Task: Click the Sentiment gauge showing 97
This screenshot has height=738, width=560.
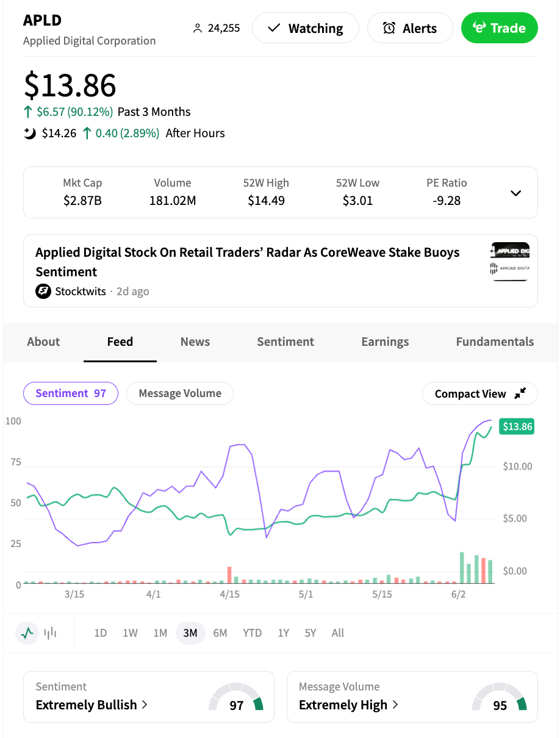Action: point(236,699)
